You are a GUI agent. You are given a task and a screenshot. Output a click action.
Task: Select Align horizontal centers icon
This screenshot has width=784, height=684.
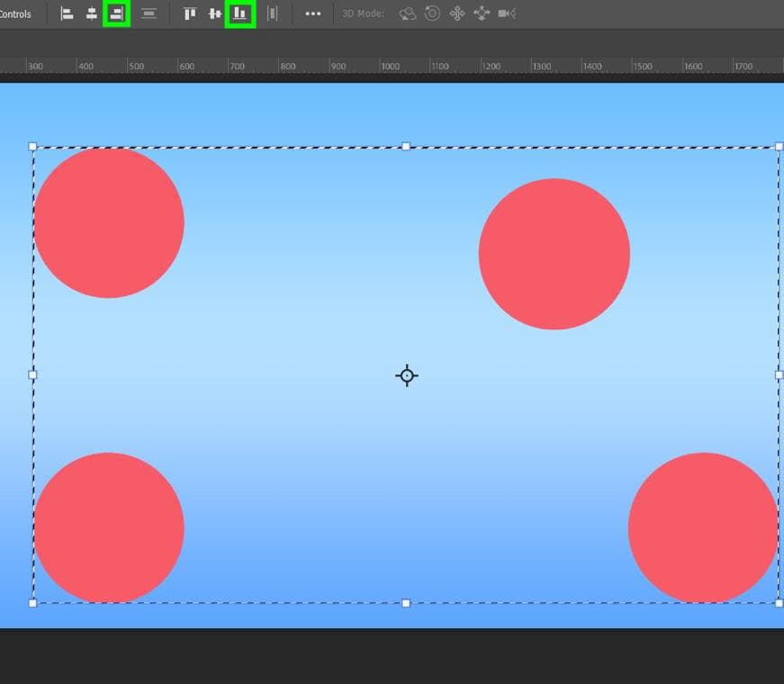[92, 14]
